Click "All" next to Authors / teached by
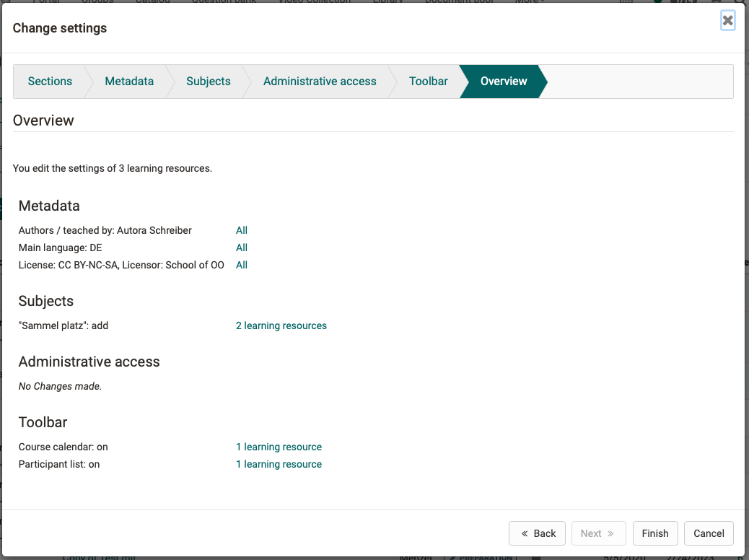 241,229
